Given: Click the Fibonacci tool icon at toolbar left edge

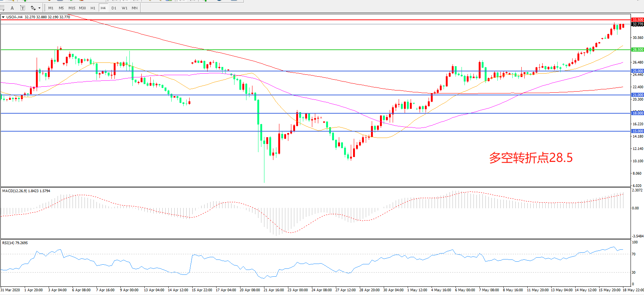Looking at the screenshot, I should coord(2,8).
